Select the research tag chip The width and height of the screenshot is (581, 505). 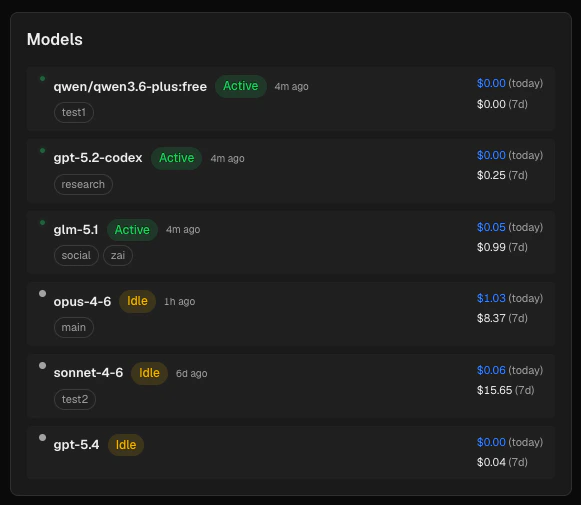click(83, 185)
